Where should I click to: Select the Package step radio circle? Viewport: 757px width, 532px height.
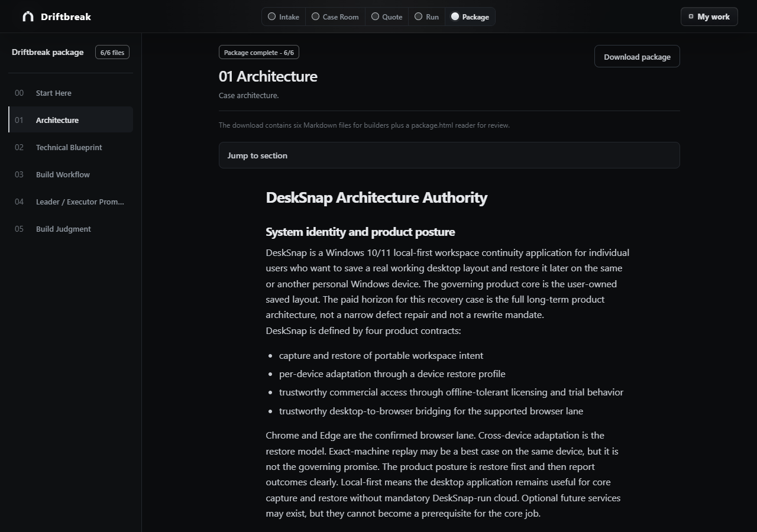[x=455, y=17]
